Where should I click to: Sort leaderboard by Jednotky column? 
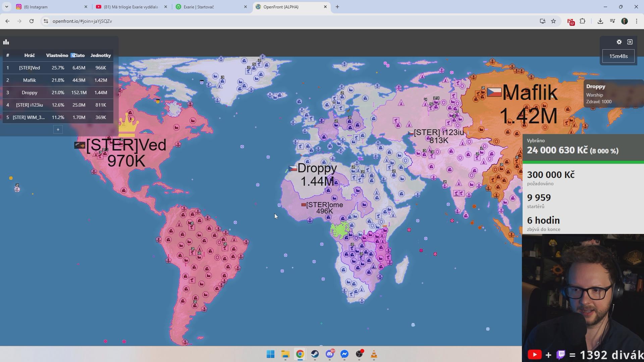pyautogui.click(x=100, y=55)
